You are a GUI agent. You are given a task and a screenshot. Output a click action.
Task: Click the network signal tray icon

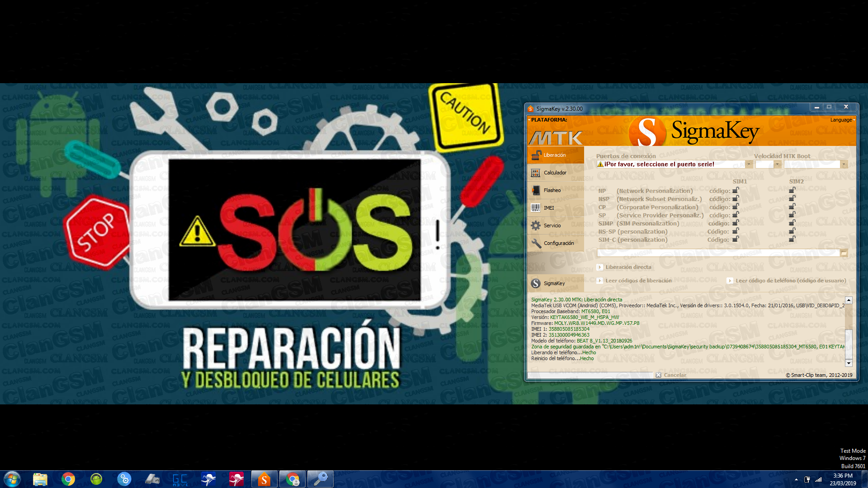coord(818,479)
